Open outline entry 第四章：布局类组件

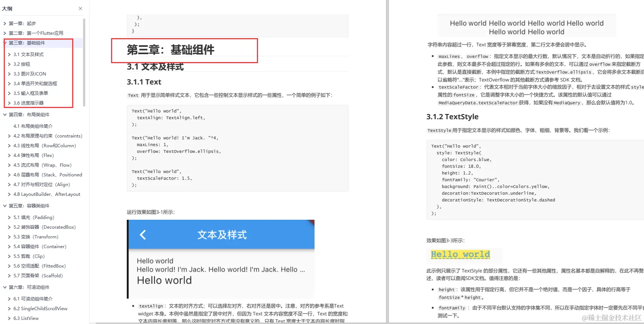pos(29,114)
